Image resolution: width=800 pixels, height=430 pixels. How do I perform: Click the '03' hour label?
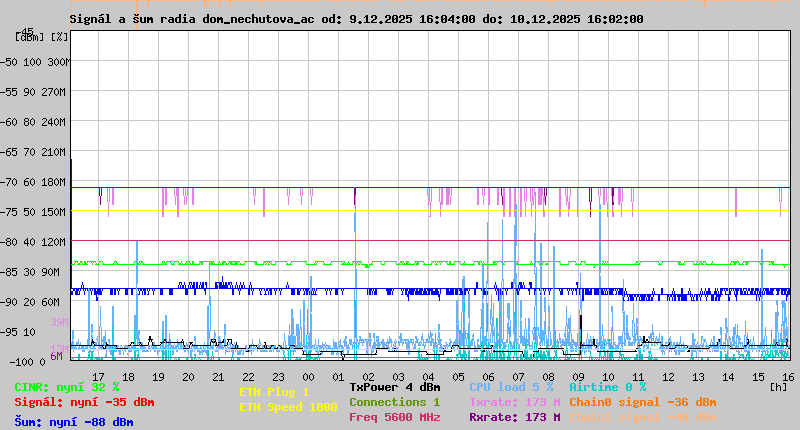398,377
